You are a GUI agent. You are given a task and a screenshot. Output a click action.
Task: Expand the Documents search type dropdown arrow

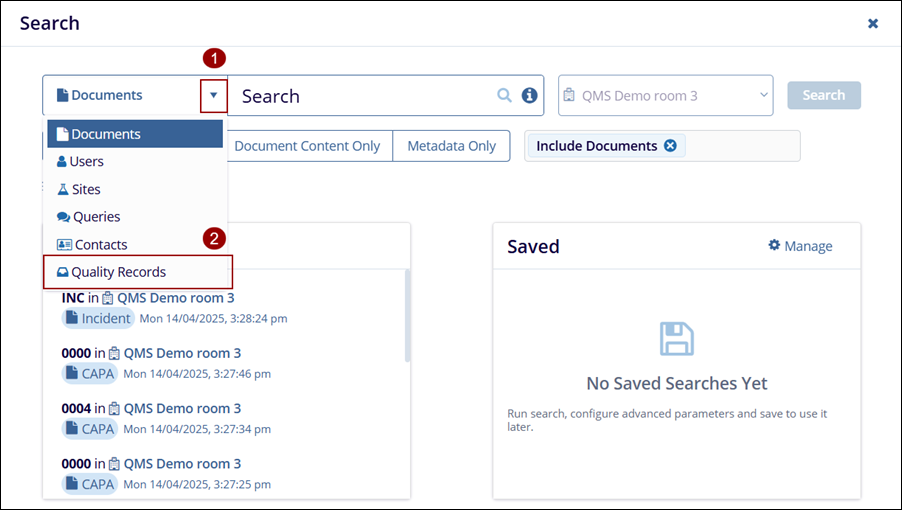pyautogui.click(x=214, y=96)
